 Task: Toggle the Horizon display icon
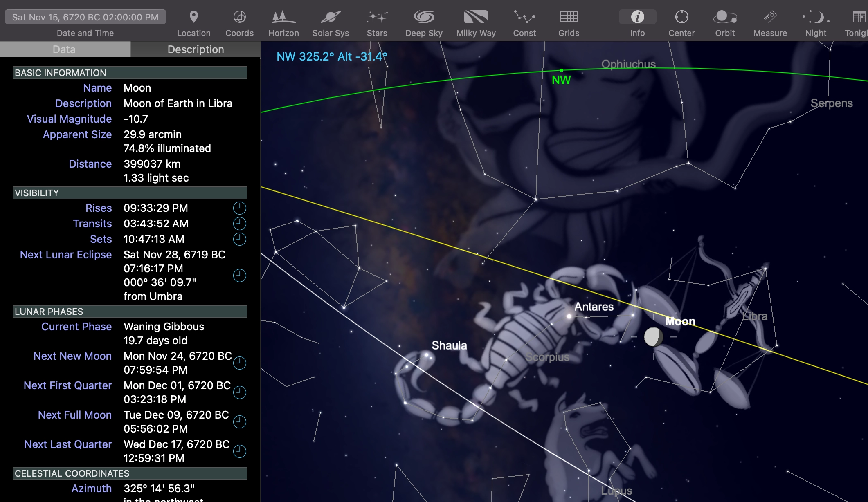point(283,17)
